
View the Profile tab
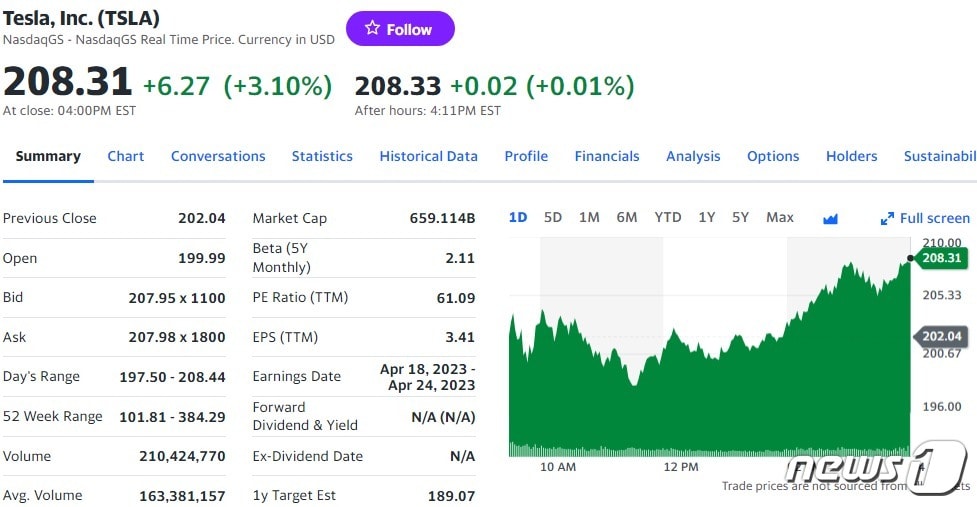tap(526, 156)
